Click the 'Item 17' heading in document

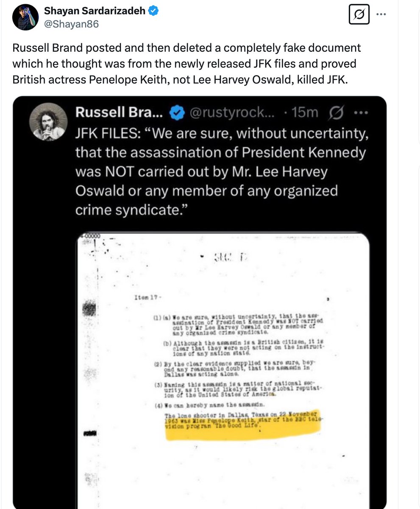point(145,299)
